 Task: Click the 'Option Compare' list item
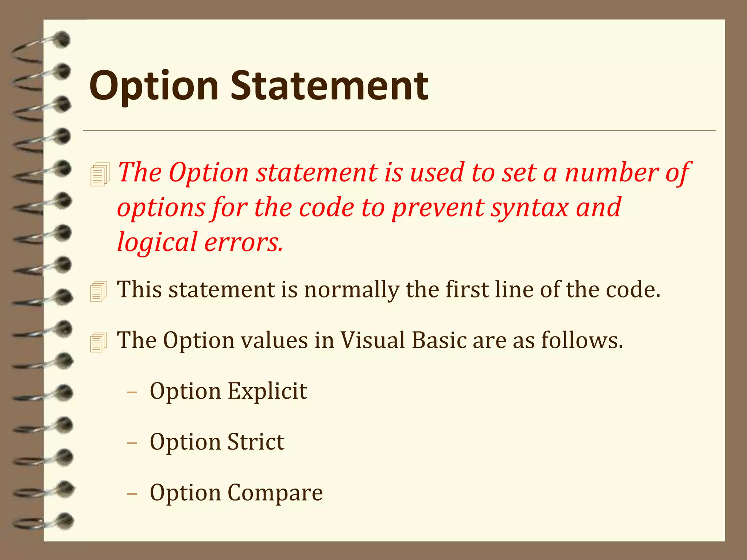(x=236, y=492)
